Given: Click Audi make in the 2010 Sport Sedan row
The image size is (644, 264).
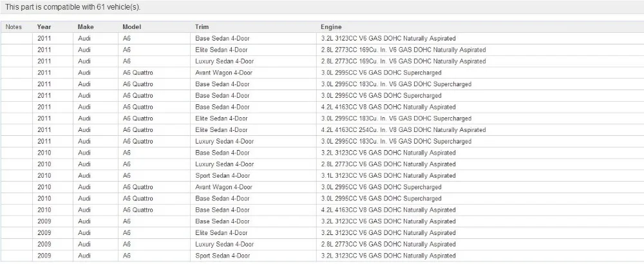Looking at the screenshot, I should (x=84, y=176).
